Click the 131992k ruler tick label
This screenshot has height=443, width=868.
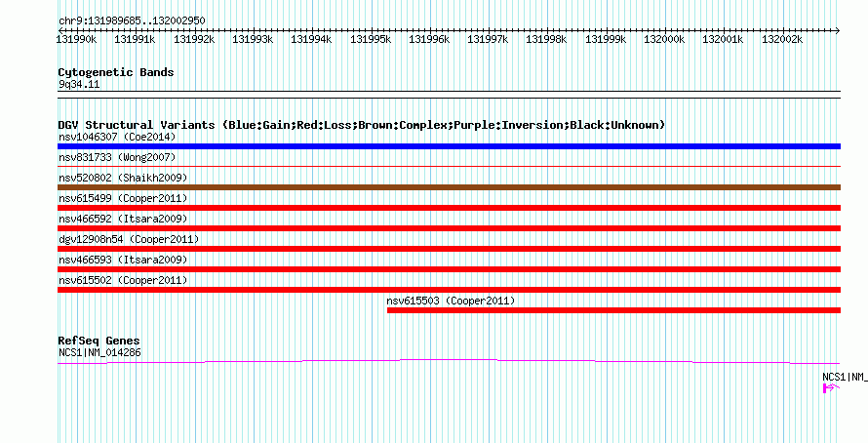pos(194,40)
